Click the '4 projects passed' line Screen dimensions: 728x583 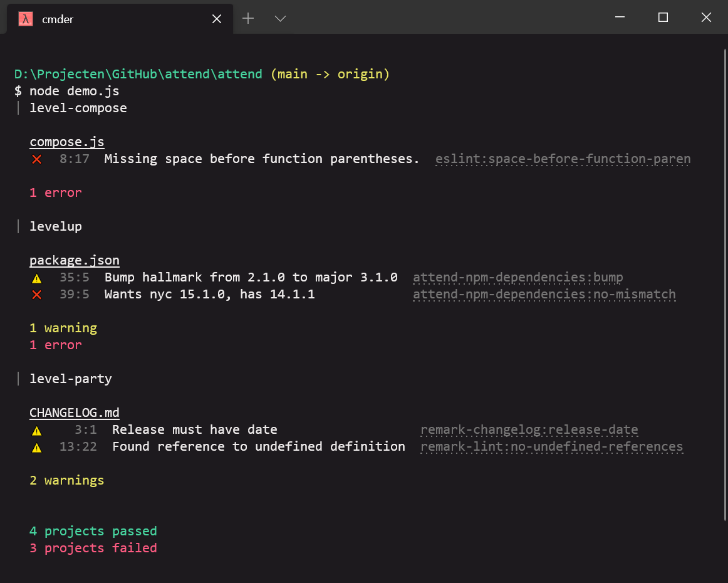93,531
